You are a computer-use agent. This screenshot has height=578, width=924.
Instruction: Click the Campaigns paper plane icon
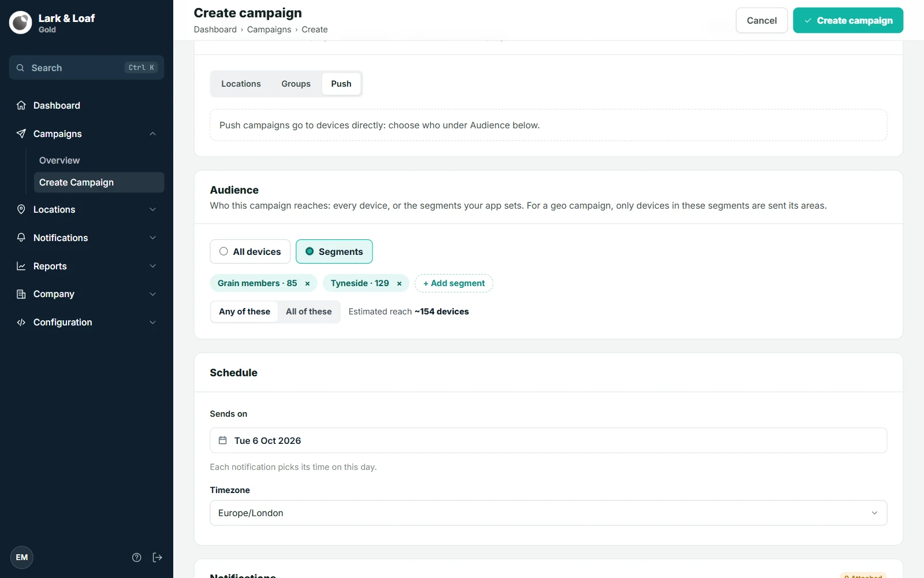(x=21, y=134)
